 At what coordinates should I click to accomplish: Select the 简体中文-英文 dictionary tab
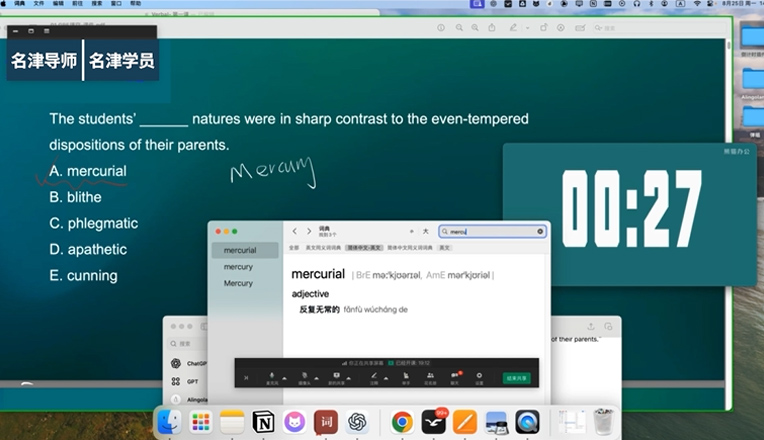tap(363, 247)
